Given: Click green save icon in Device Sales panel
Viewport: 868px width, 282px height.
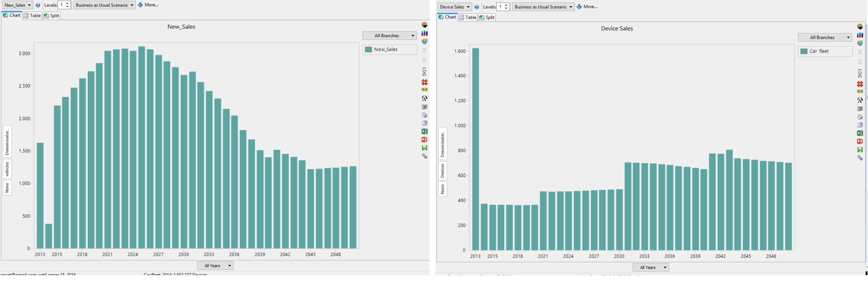Looking at the screenshot, I should pyautogui.click(x=860, y=149).
